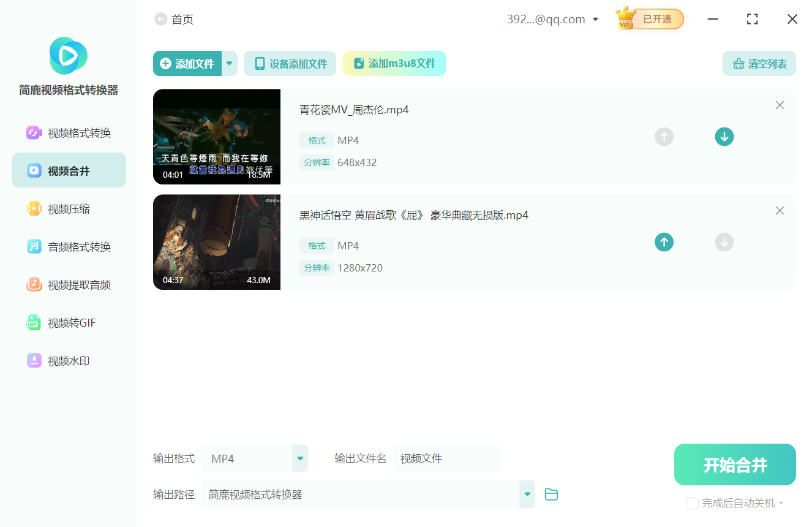Move 青花瓷MV_周杰伦.mp4 down in the list
This screenshot has height=527, width=812.
724,137
